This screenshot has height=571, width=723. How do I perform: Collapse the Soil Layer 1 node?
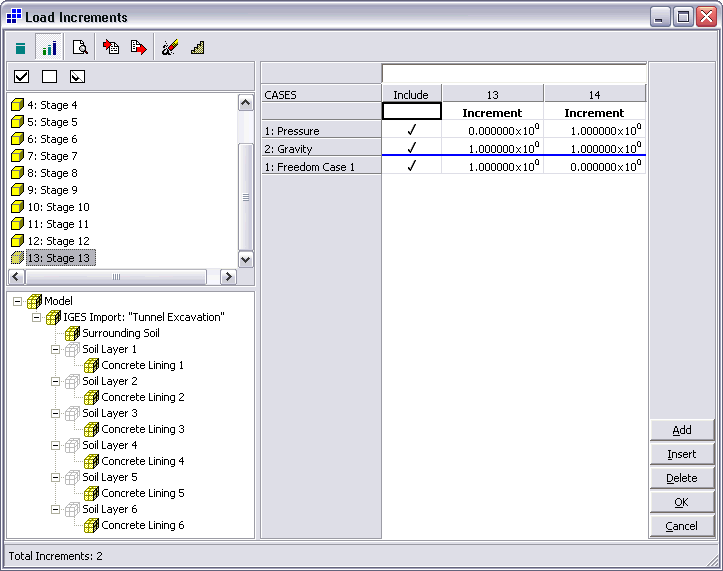point(56,349)
